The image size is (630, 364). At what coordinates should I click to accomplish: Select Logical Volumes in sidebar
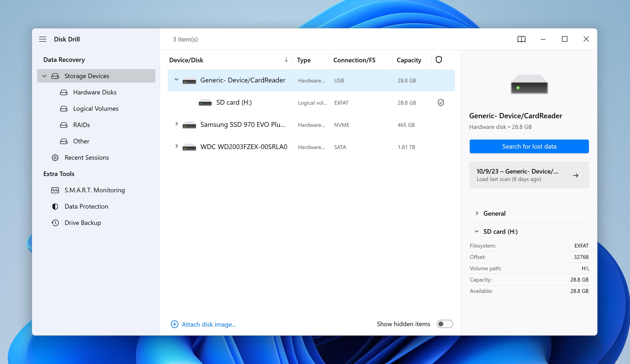click(96, 108)
